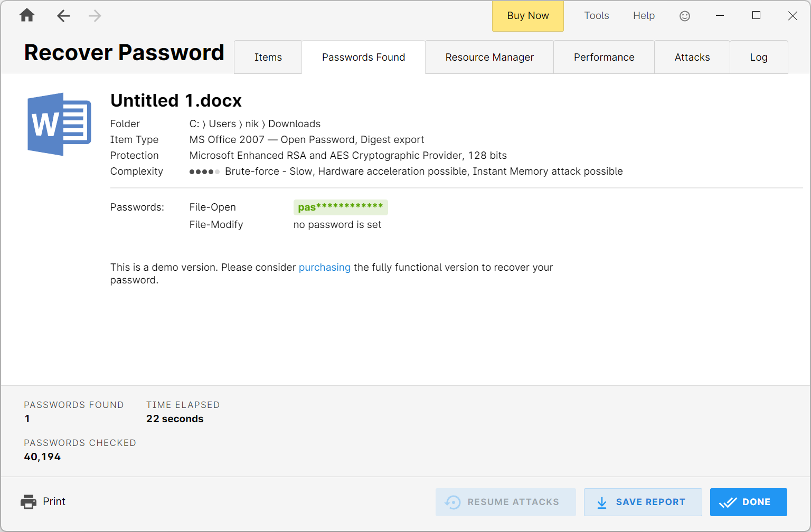Close the application window
The image size is (811, 532).
pyautogui.click(x=793, y=16)
